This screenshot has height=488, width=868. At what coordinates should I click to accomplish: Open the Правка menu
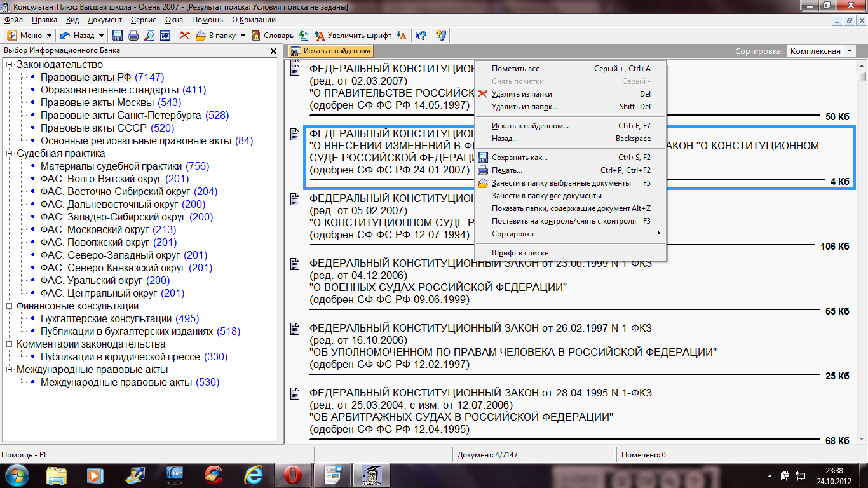tap(44, 20)
